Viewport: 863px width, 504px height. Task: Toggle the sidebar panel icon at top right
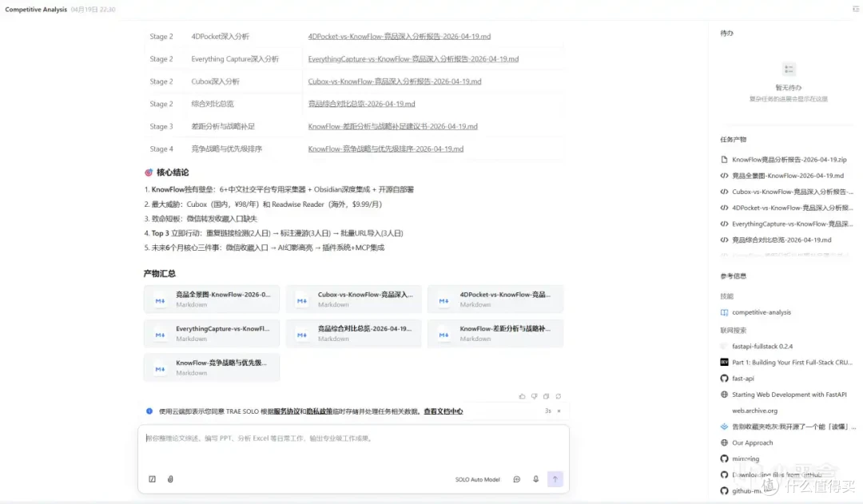click(x=856, y=9)
